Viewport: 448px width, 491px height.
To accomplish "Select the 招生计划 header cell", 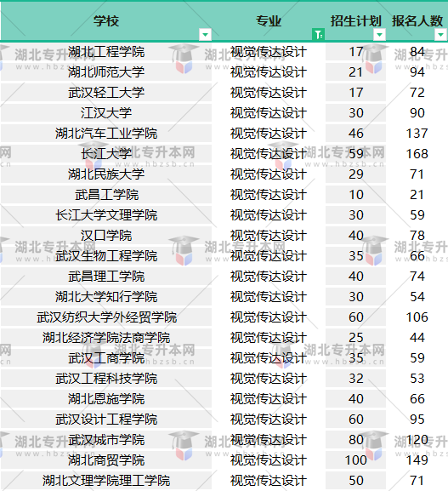I will pos(355,21).
